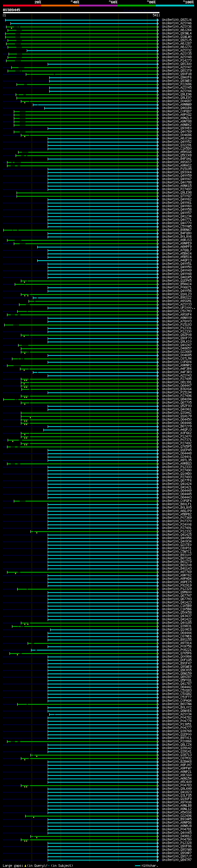
Task: Select the red 20% identity color band
Action: click(22, 6)
